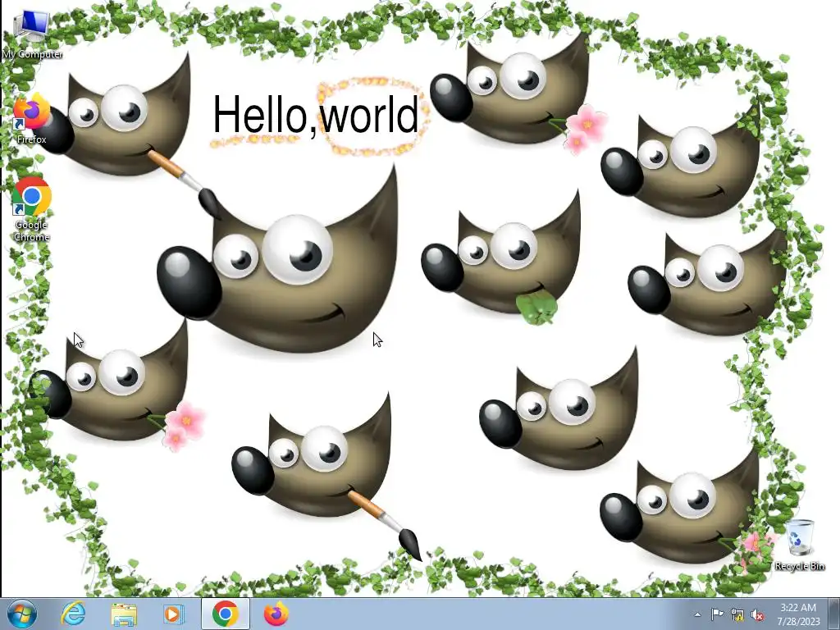
Task: Show hidden system tray icons
Action: [697, 614]
